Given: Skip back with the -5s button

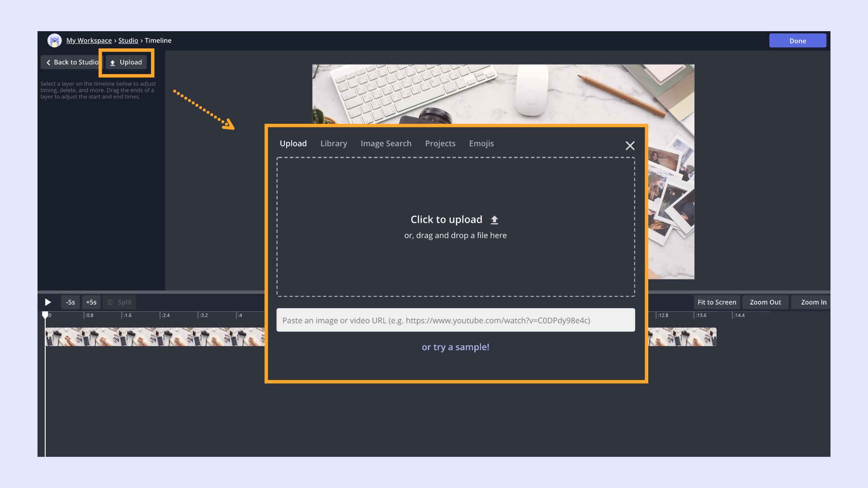Looking at the screenshot, I should click(x=71, y=302).
